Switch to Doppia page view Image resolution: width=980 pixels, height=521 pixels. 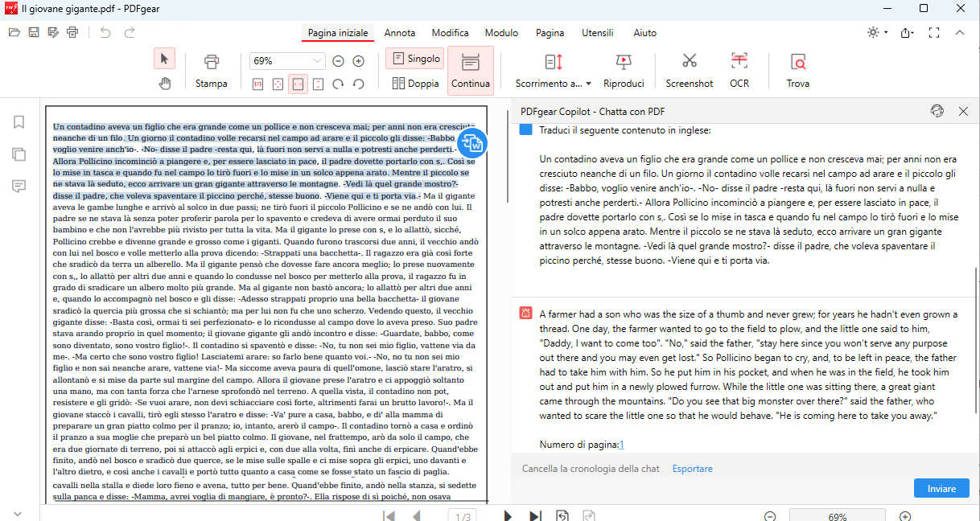pyautogui.click(x=415, y=83)
